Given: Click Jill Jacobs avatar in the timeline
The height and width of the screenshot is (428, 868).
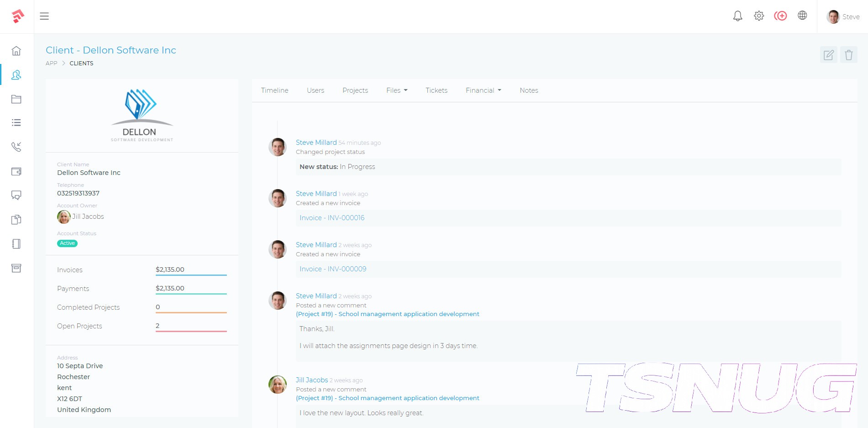Looking at the screenshot, I should click(278, 385).
